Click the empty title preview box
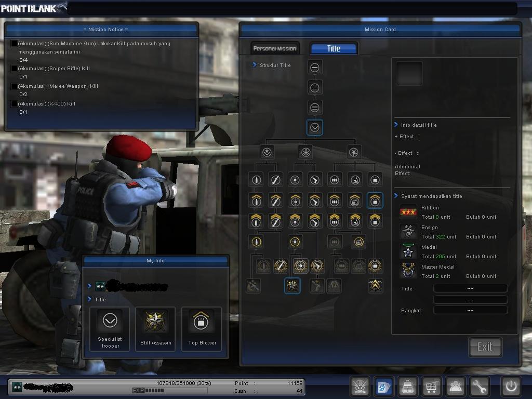Image resolution: width=532 pixels, height=399 pixels. coord(409,73)
